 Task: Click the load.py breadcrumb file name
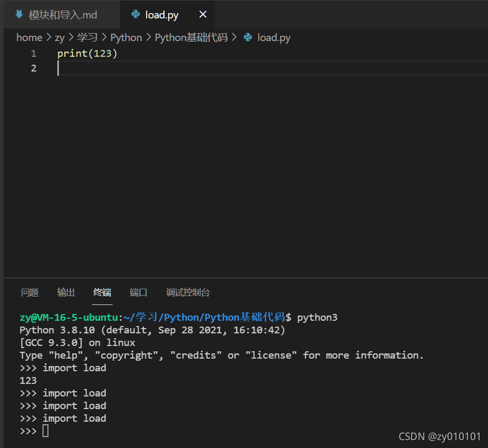click(x=273, y=37)
